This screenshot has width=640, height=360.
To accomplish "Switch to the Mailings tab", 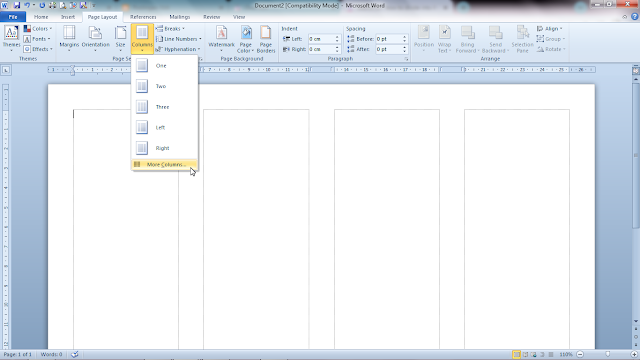I will (x=180, y=17).
